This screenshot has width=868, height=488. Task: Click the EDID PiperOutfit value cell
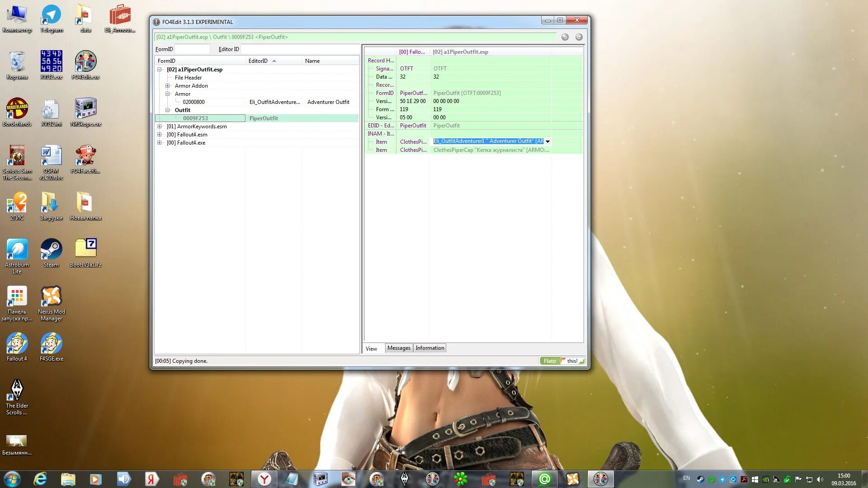[491, 126]
